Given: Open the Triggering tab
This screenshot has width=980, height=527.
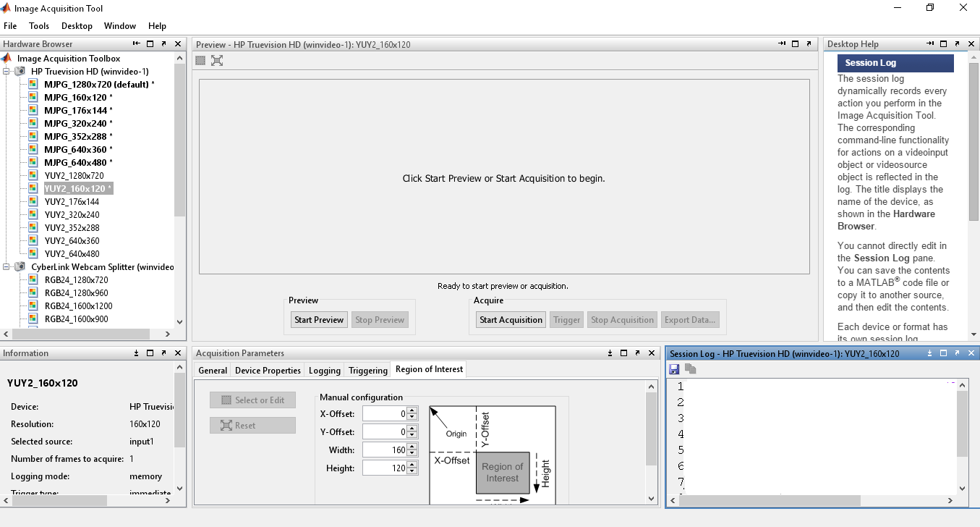Looking at the screenshot, I should tap(367, 370).
